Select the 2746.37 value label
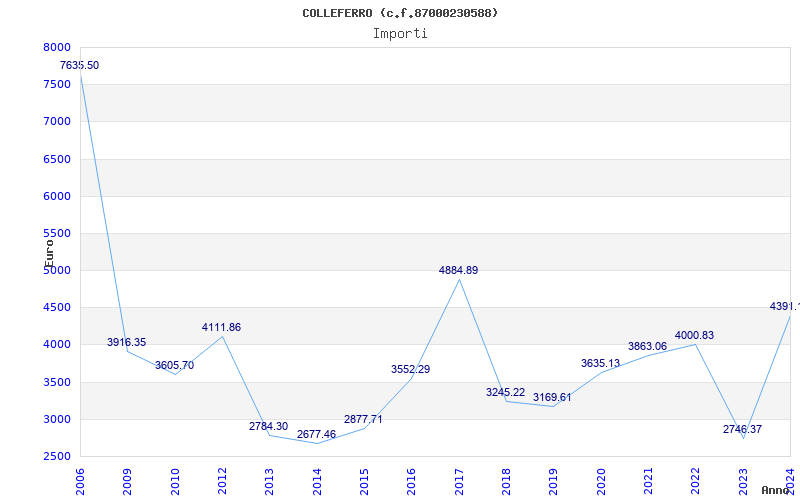Screen dimensions: 800x500 pos(742,430)
